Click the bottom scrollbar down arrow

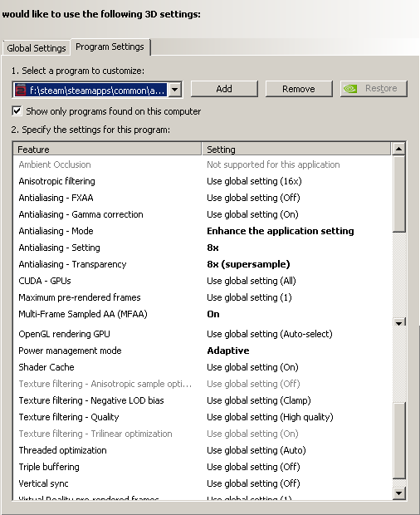click(x=398, y=493)
